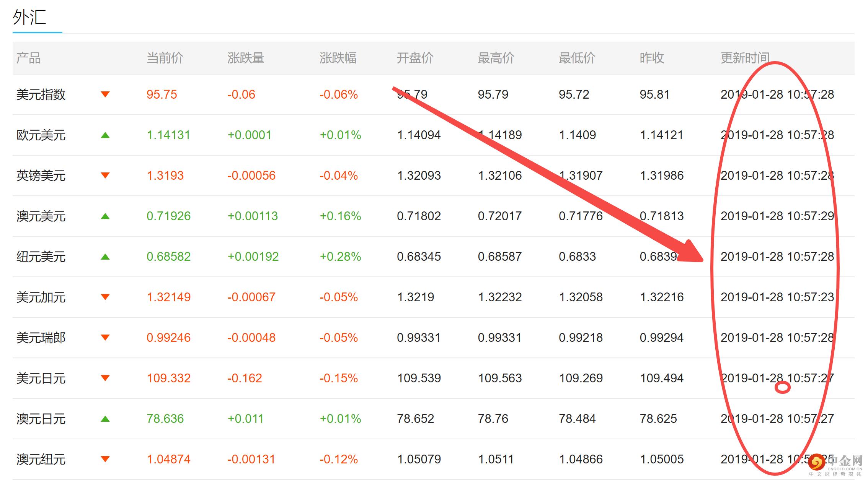
Task: Open the 欧元美元 product link
Action: pyautogui.click(x=41, y=135)
